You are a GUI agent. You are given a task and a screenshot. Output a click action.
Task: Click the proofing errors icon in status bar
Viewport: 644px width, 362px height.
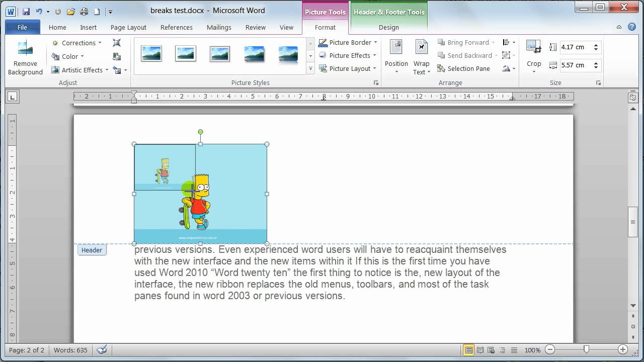click(102, 350)
